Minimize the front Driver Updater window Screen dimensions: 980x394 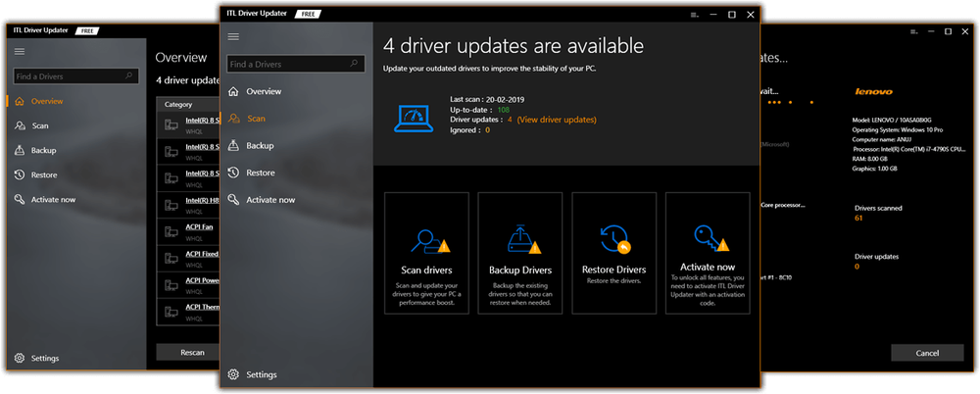point(713,15)
